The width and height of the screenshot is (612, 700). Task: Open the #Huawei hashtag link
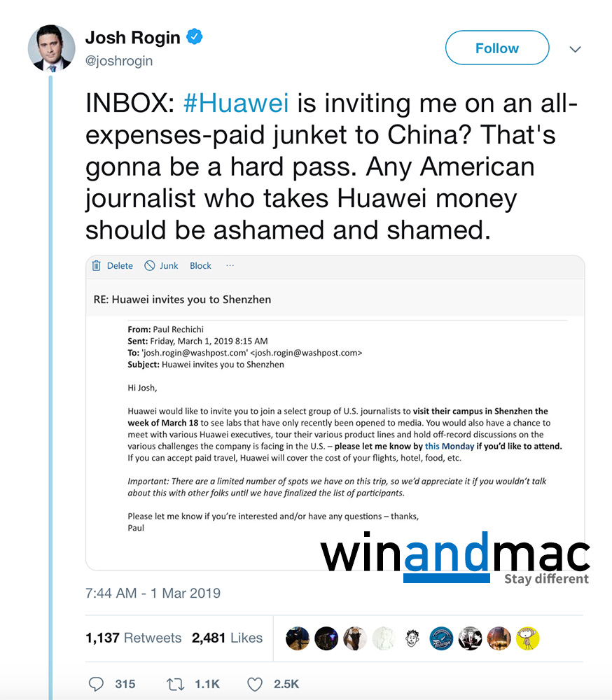236,103
